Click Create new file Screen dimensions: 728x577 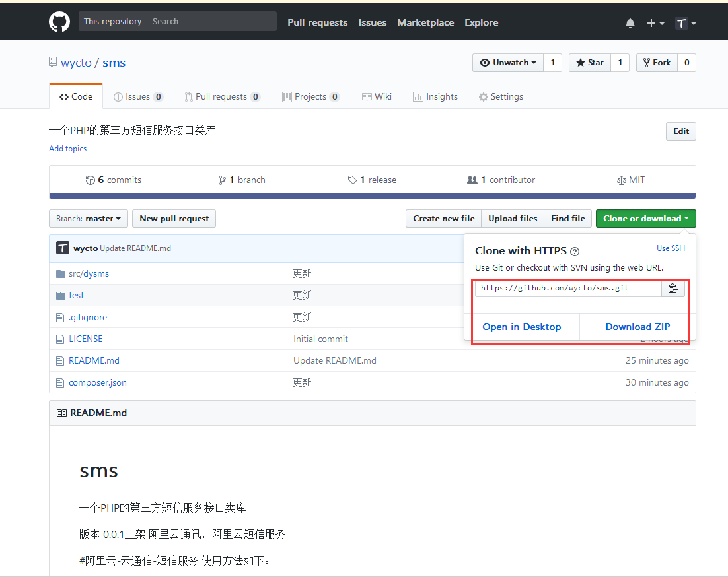click(444, 219)
